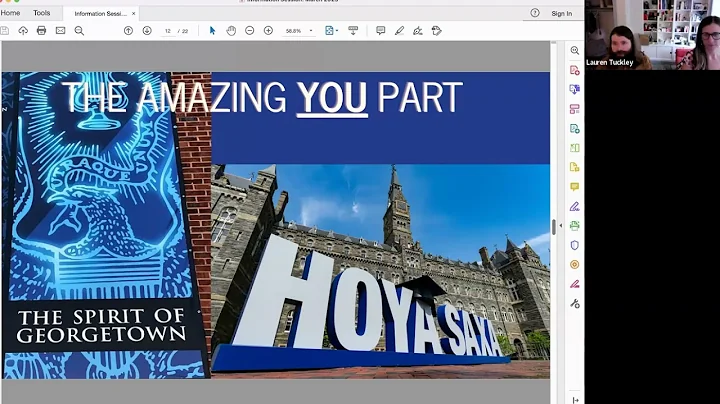720x404 pixels.
Task: Go to the previous page
Action: (x=128, y=31)
